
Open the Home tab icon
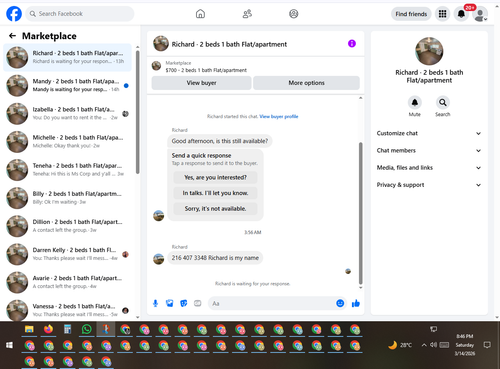click(x=200, y=14)
